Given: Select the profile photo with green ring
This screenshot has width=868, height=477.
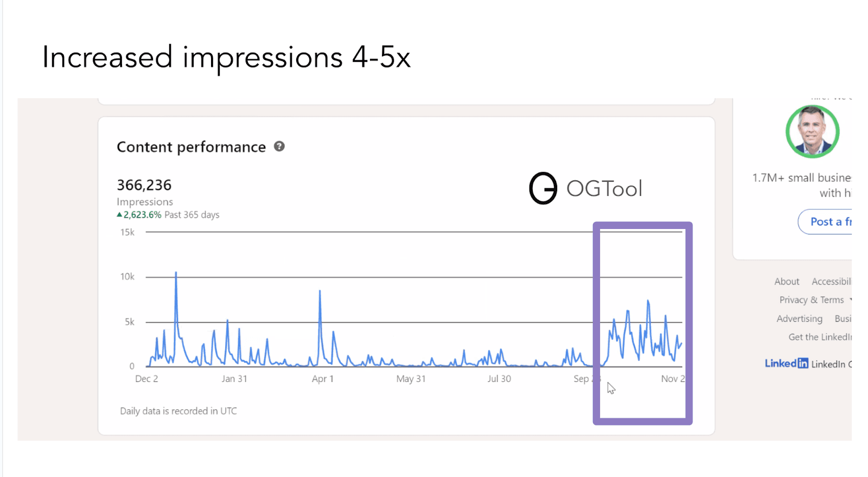Looking at the screenshot, I should click(x=812, y=131).
